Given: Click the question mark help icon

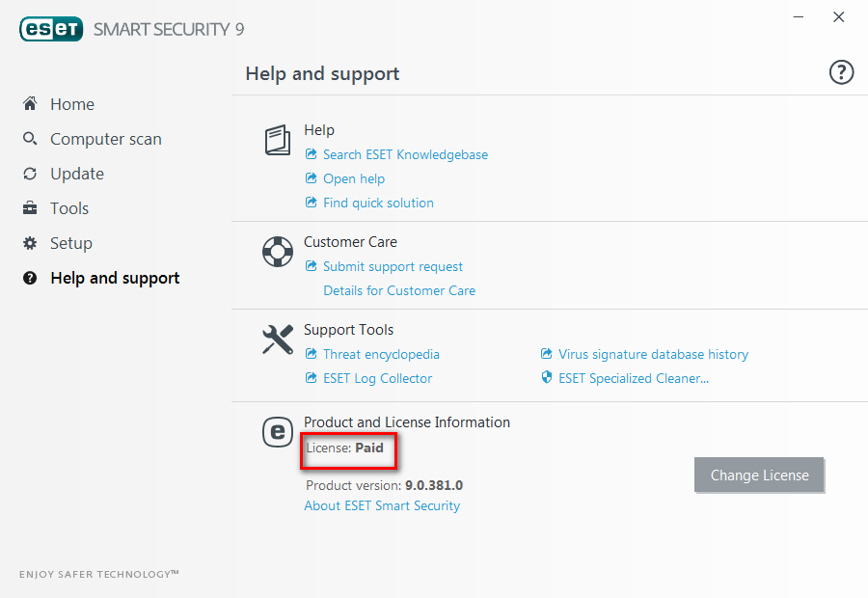Looking at the screenshot, I should coord(841,72).
